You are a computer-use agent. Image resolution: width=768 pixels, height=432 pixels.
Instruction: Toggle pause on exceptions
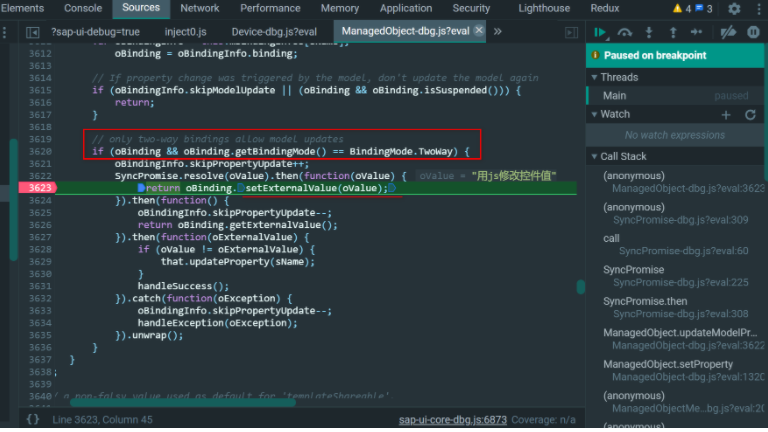tap(753, 32)
